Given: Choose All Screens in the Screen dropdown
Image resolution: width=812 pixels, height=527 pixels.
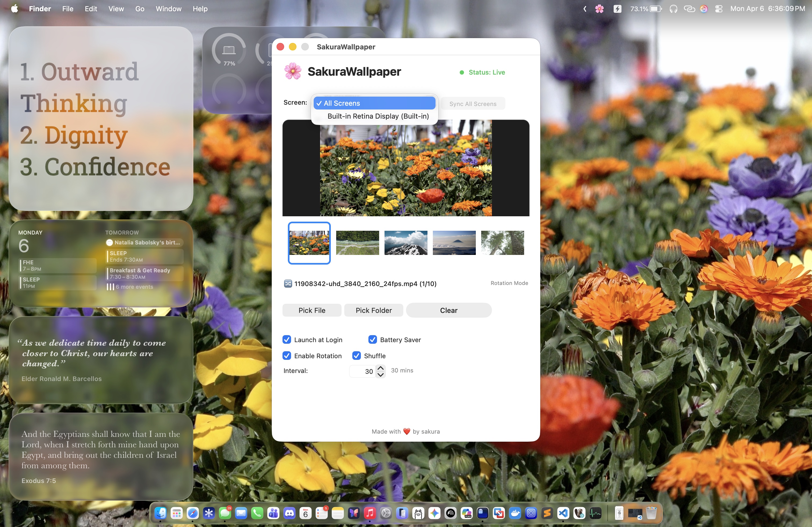Looking at the screenshot, I should (375, 103).
